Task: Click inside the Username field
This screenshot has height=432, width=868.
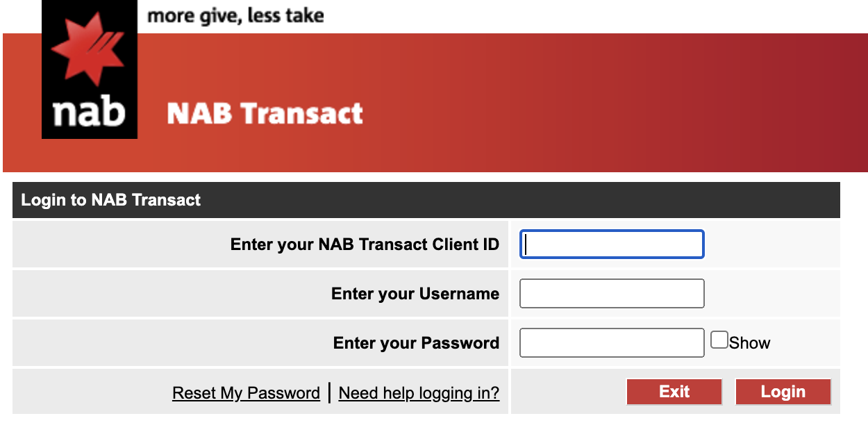Action: (x=611, y=293)
